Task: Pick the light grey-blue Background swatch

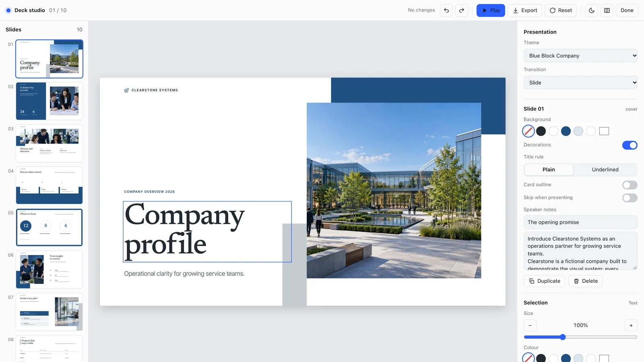Action: (578, 131)
